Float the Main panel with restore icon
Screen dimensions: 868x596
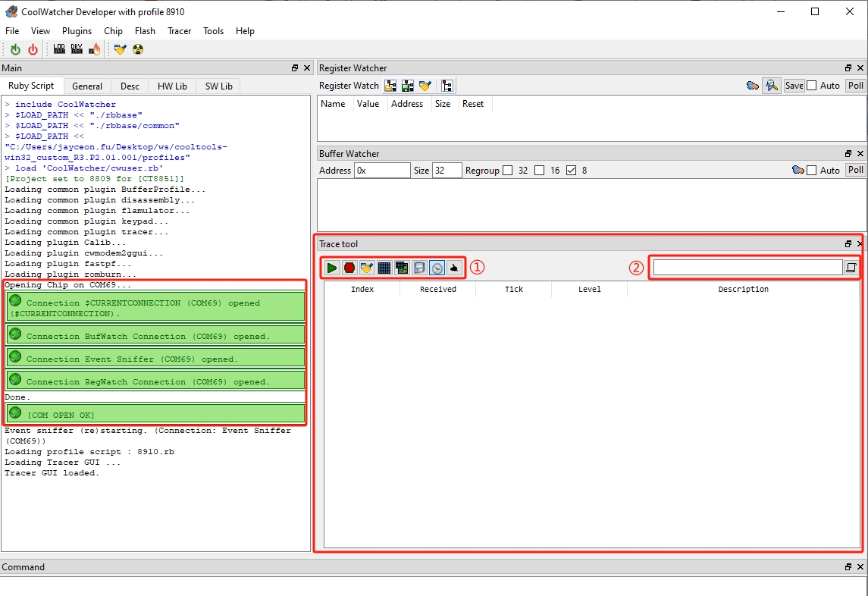[294, 68]
